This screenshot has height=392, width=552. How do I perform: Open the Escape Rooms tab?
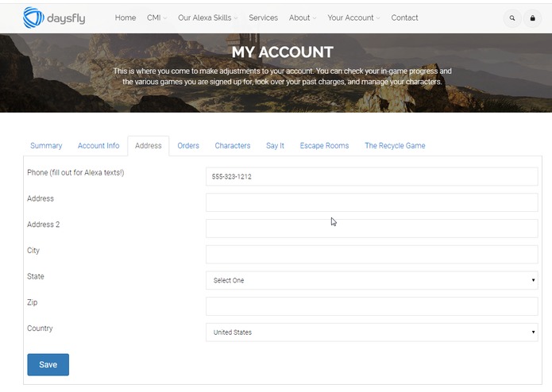[x=324, y=145]
